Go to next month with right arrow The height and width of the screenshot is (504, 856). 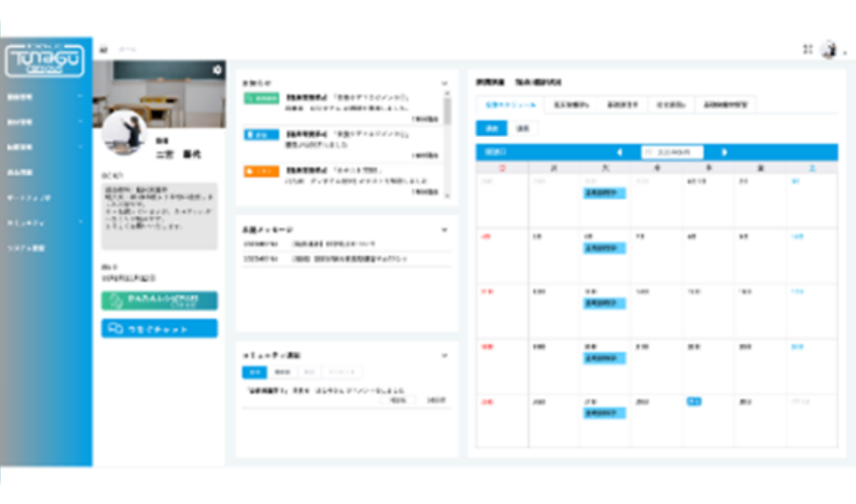click(725, 152)
